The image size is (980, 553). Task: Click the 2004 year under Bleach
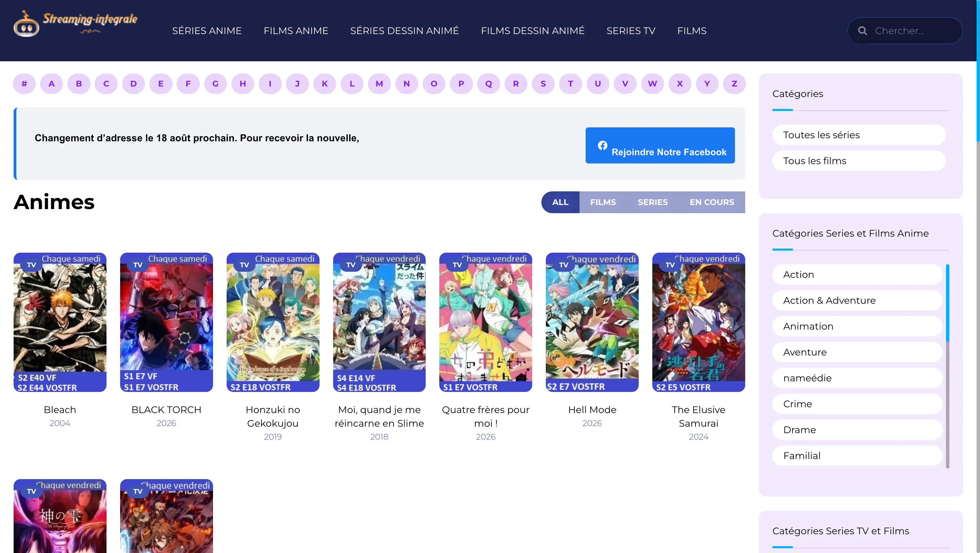pos(60,423)
